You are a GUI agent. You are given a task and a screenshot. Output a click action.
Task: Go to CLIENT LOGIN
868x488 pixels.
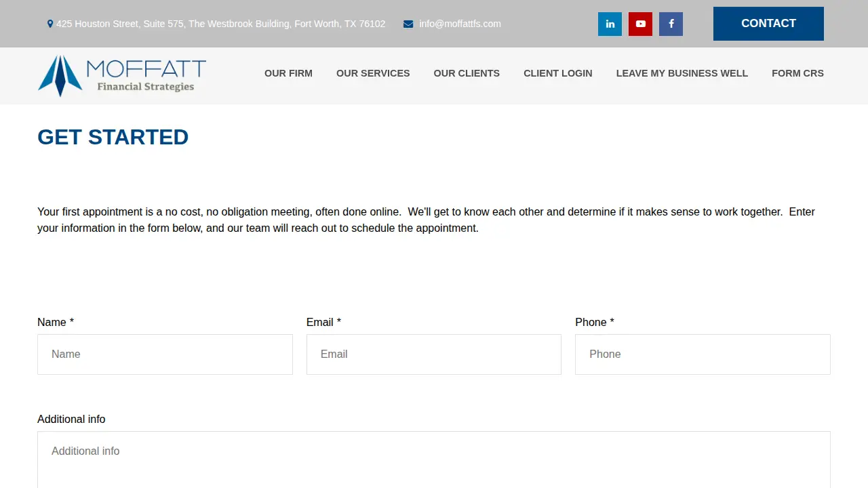coord(558,73)
